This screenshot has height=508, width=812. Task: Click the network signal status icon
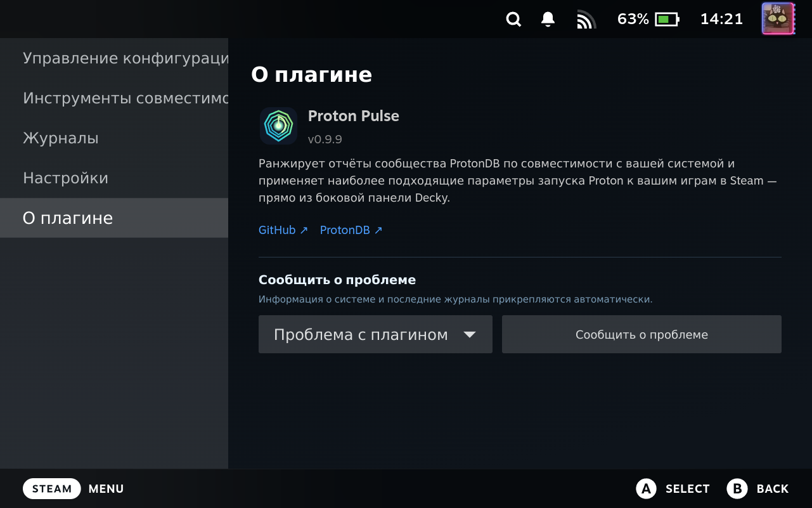click(x=586, y=20)
